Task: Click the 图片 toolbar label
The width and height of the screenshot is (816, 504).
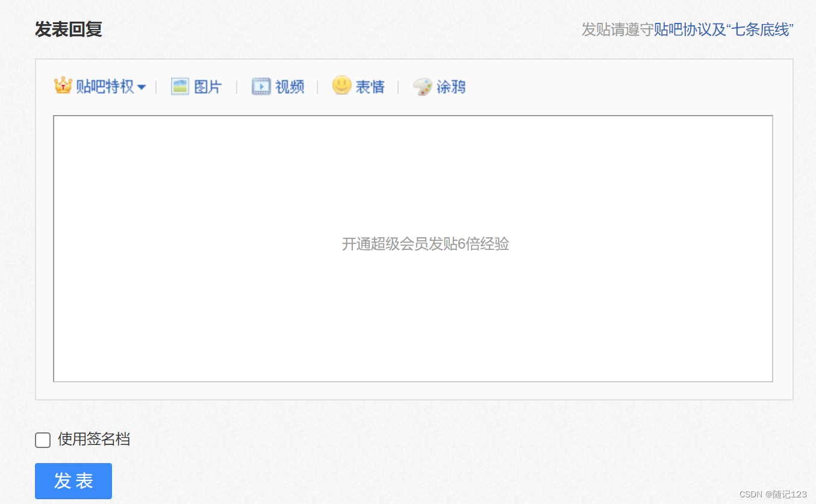Action: 208,87
